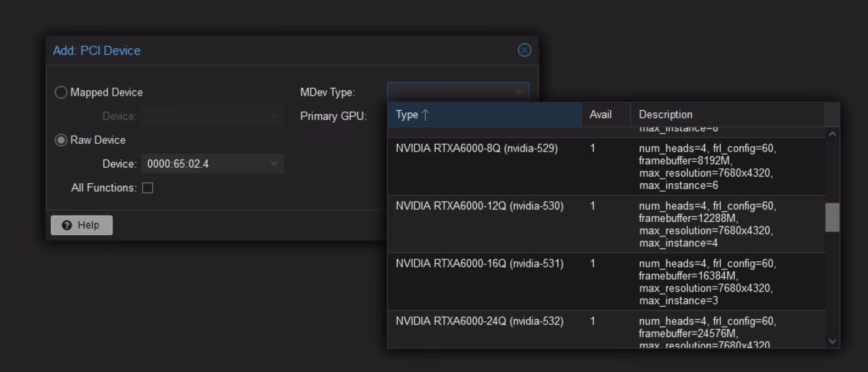
Task: Select the Mapped Device radio button
Action: [61, 92]
